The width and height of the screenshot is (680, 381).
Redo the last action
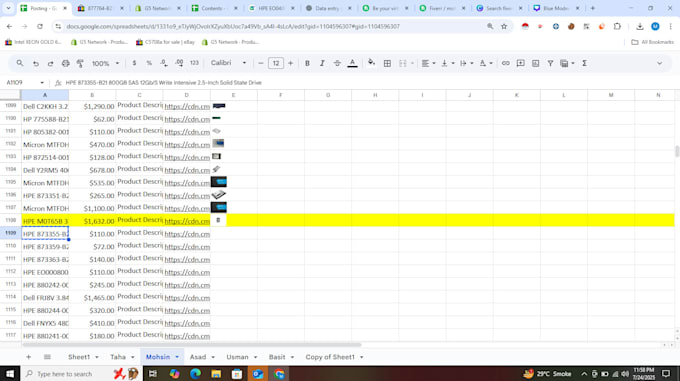[x=50, y=63]
